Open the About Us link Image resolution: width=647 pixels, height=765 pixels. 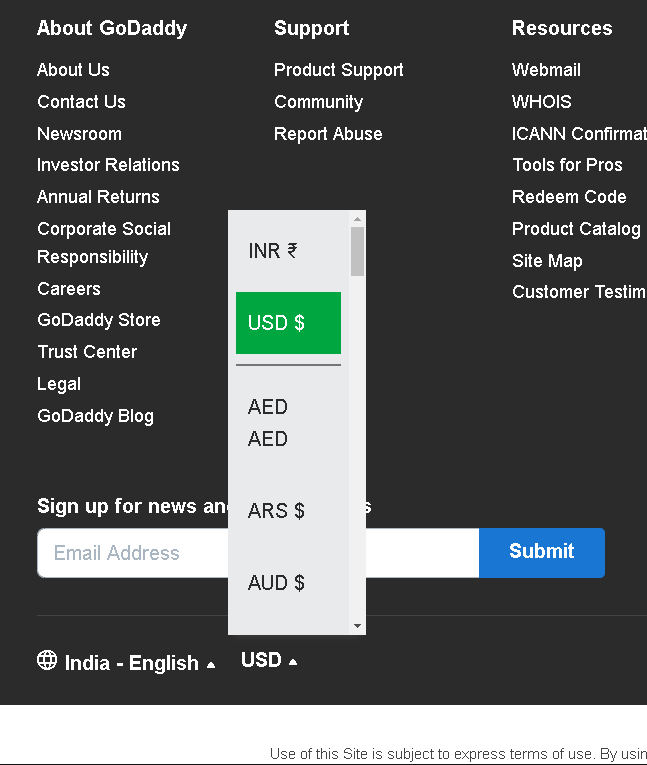[73, 70]
